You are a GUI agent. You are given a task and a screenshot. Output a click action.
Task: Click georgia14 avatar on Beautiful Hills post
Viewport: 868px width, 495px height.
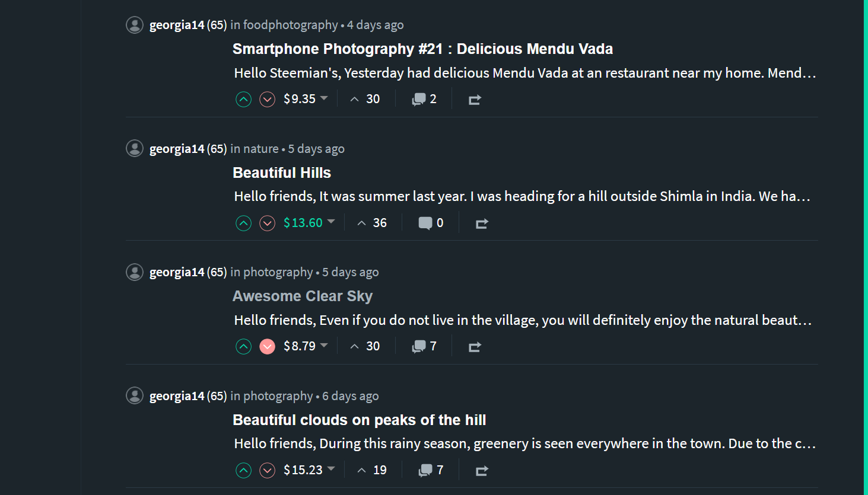(135, 149)
